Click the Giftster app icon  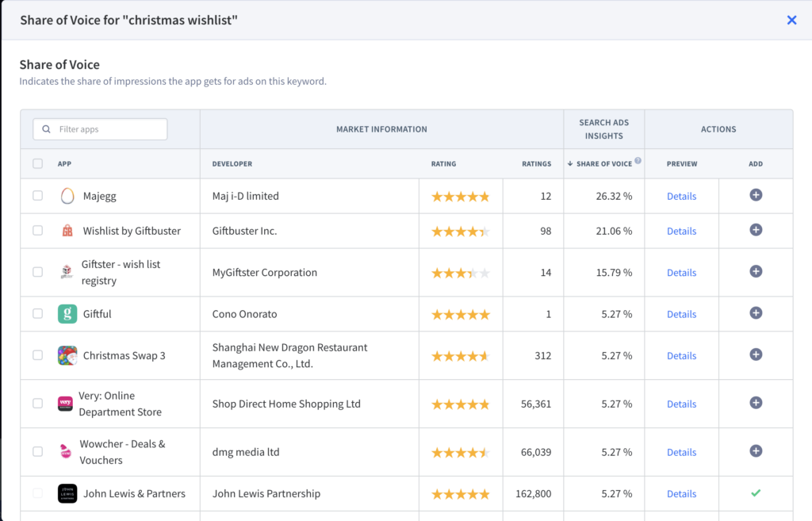click(x=67, y=272)
